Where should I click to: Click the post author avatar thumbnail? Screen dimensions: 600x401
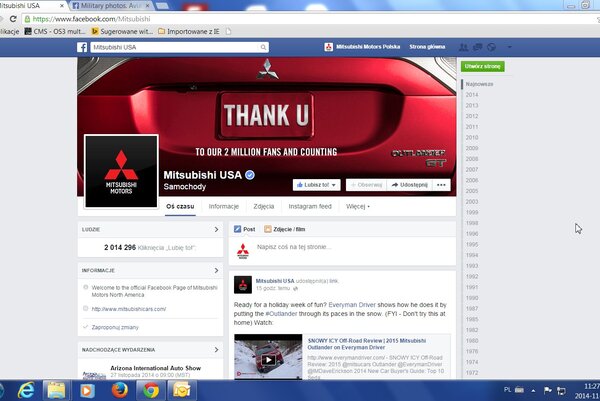[x=243, y=284]
